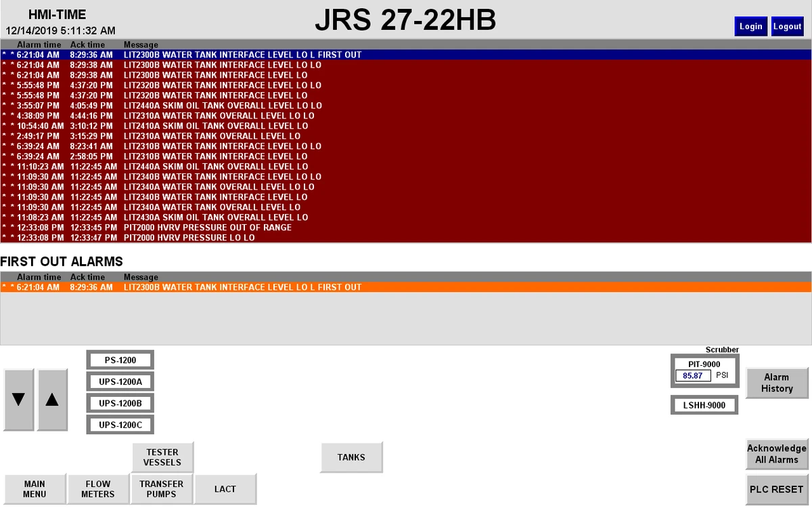Select LIT2320B WATER TANK INTERFACE LEVEL LO LO alarm
The height and width of the screenshot is (508, 812).
(406, 85)
